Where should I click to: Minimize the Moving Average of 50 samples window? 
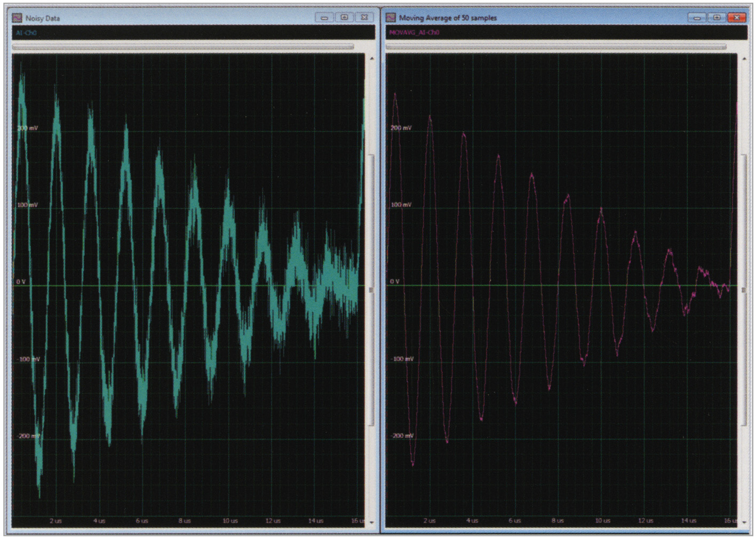pos(696,18)
